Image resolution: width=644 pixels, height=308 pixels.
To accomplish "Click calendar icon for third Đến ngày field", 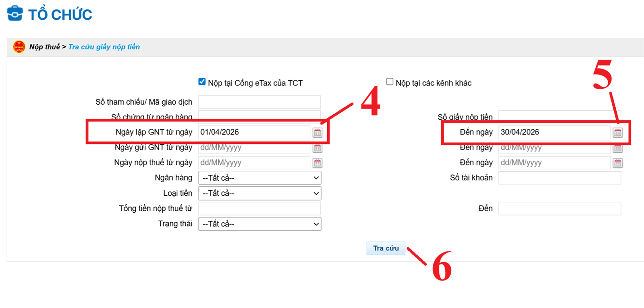I will tap(618, 162).
